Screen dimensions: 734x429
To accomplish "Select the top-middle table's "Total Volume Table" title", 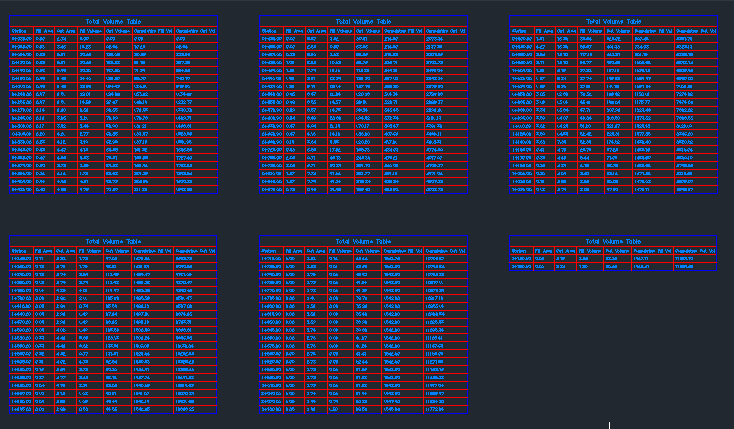I will click(x=362, y=20).
